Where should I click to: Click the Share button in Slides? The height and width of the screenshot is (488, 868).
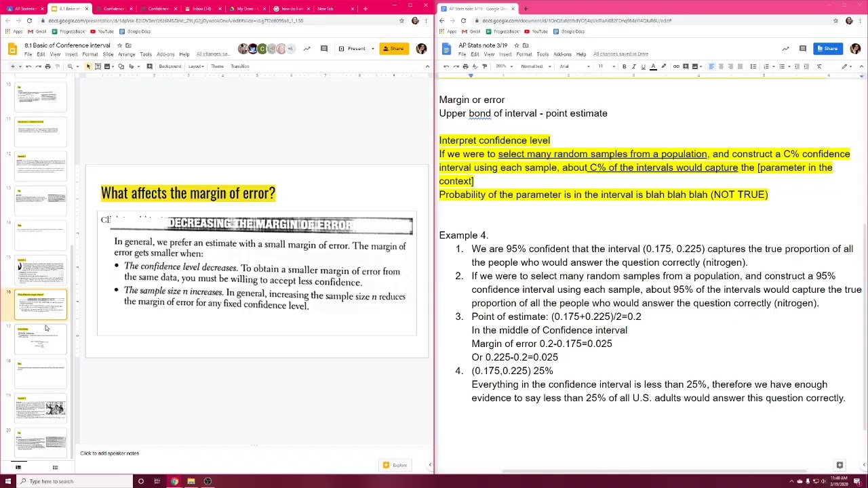coord(394,49)
